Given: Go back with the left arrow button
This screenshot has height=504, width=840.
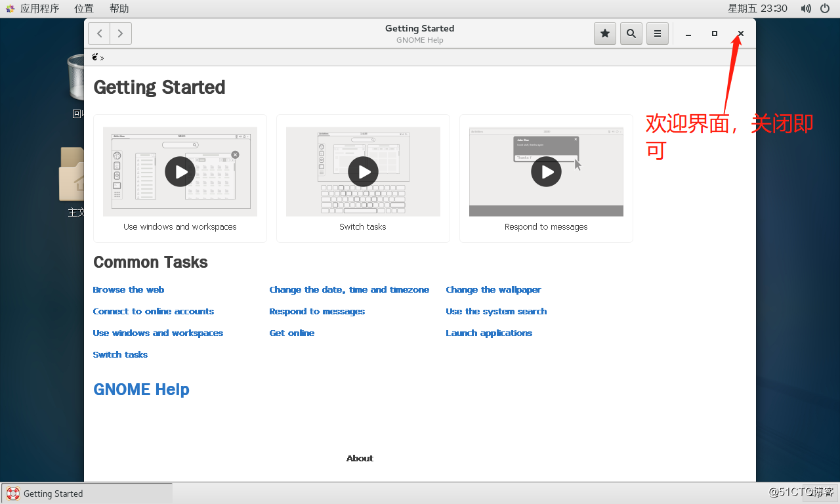Looking at the screenshot, I should coord(99,33).
